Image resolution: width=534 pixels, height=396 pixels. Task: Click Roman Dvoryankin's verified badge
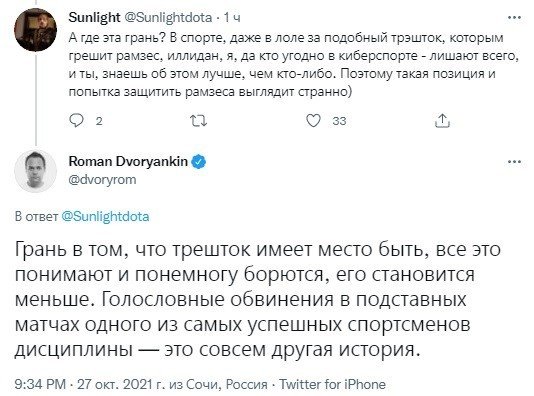point(199,161)
